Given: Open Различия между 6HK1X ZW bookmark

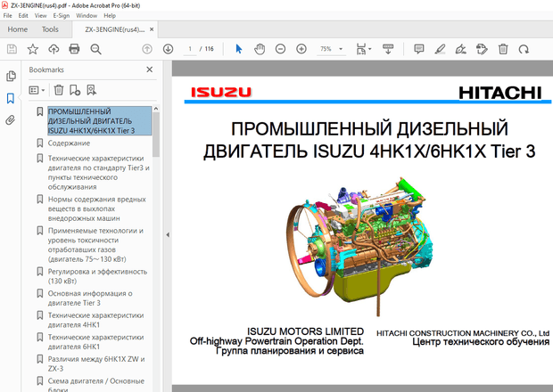Looking at the screenshot, I should click(x=96, y=363).
